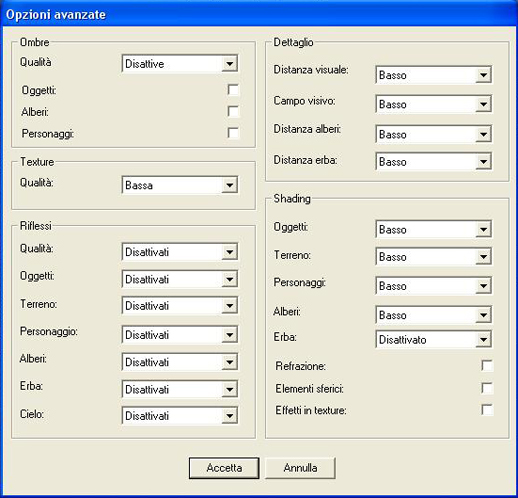This screenshot has width=518, height=498.
Task: Open the Distanza alberi dropdown
Action: (434, 134)
